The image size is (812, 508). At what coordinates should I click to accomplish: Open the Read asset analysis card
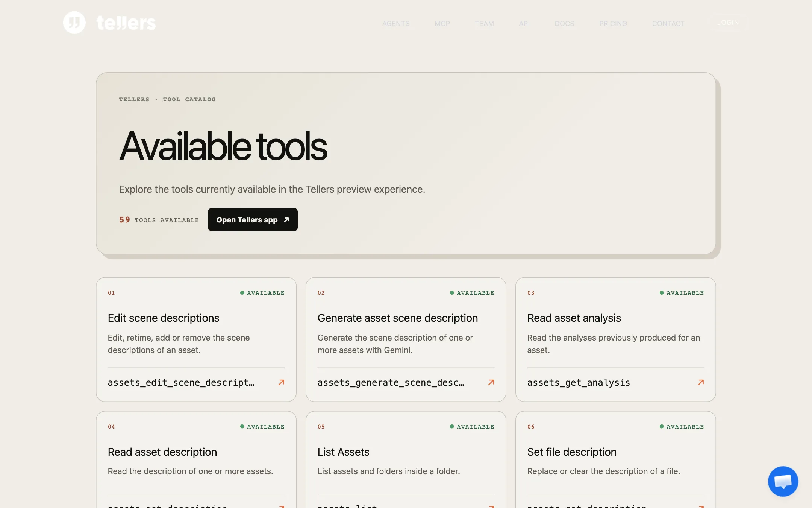pos(615,339)
